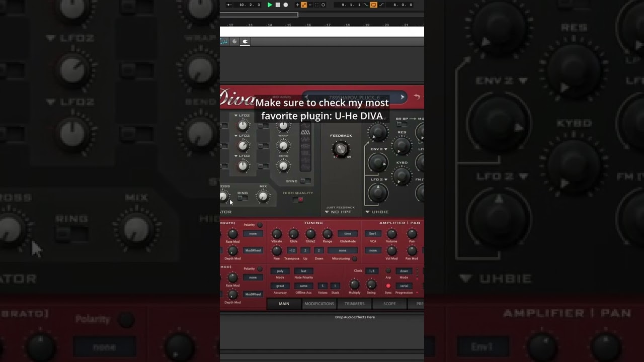
Task: Open the VCA 'Env1' dropdown
Action: tap(373, 234)
